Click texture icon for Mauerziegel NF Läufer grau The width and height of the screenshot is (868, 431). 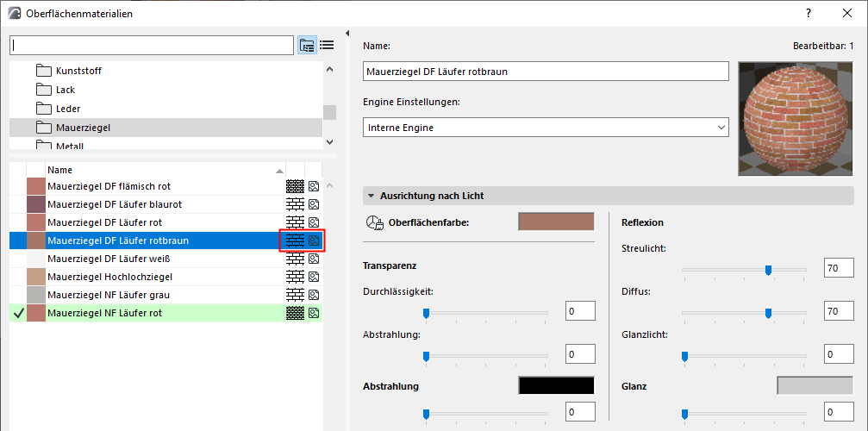pos(315,294)
